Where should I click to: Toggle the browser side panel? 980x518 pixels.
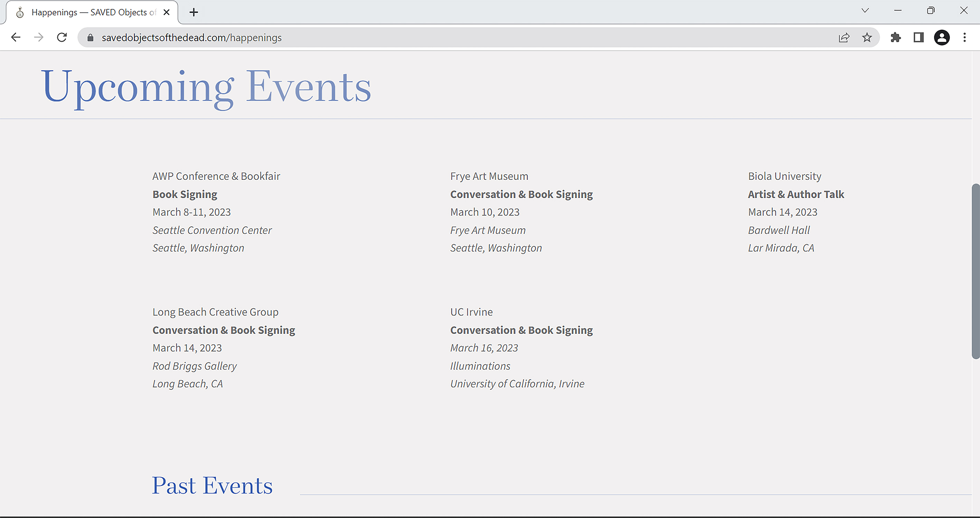(x=919, y=37)
